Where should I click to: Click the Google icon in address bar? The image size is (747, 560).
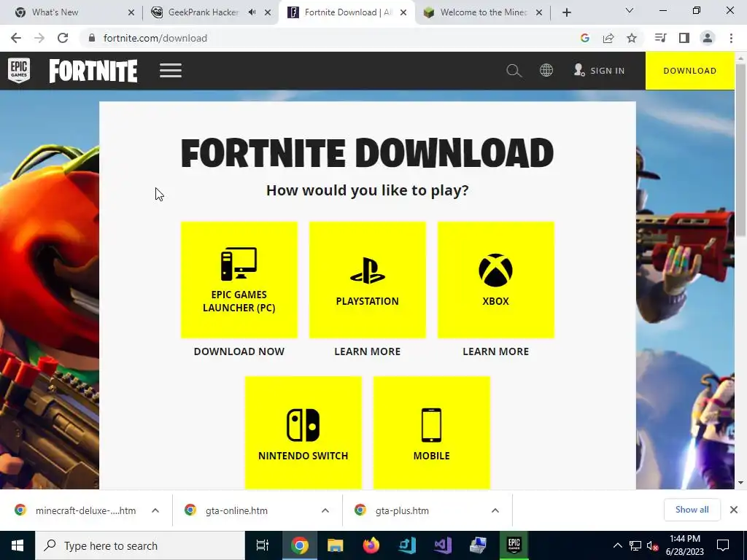(585, 38)
